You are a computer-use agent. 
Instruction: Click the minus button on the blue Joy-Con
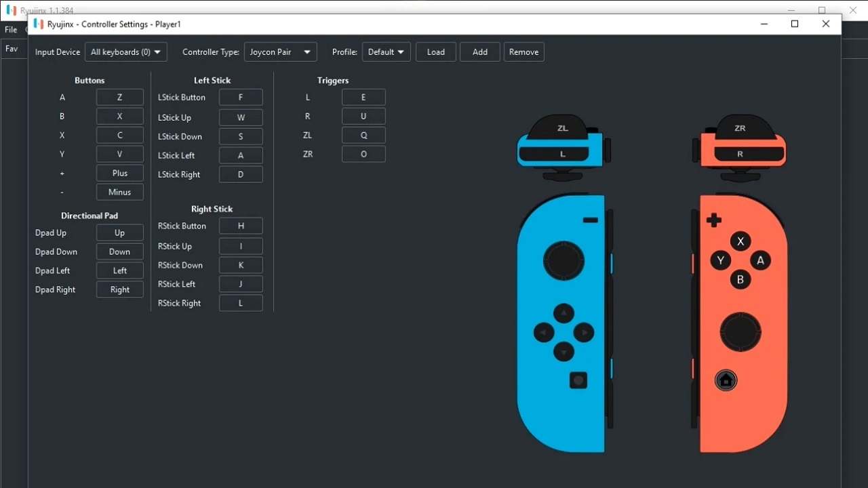tap(590, 220)
